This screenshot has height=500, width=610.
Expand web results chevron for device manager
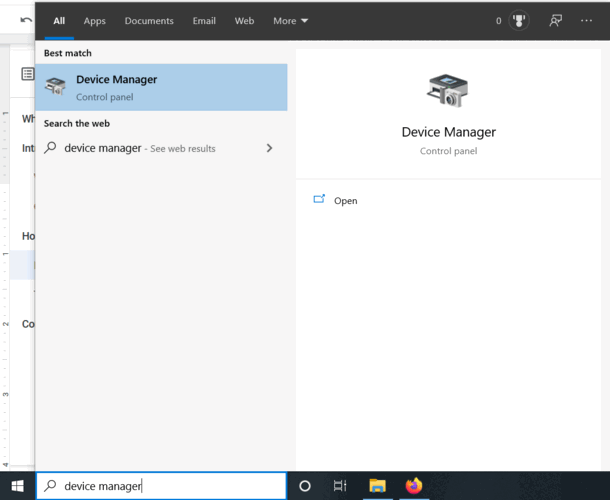tap(269, 148)
